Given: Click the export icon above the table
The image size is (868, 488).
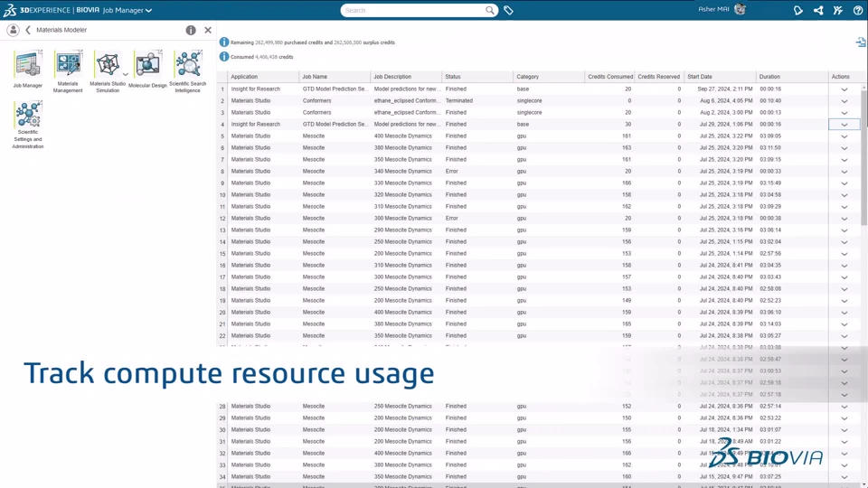Looking at the screenshot, I should pyautogui.click(x=860, y=42).
